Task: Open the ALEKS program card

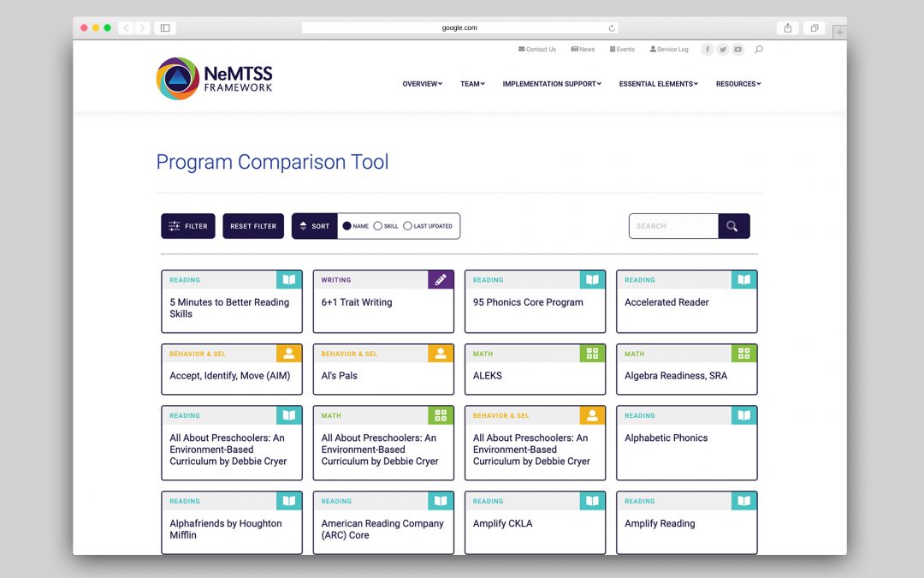Action: point(535,369)
